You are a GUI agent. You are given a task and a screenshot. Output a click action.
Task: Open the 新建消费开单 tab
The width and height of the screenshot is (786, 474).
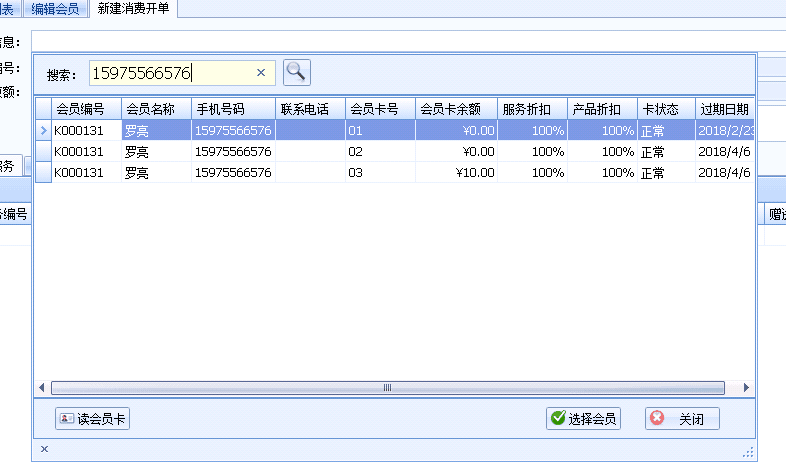pyautogui.click(x=133, y=9)
